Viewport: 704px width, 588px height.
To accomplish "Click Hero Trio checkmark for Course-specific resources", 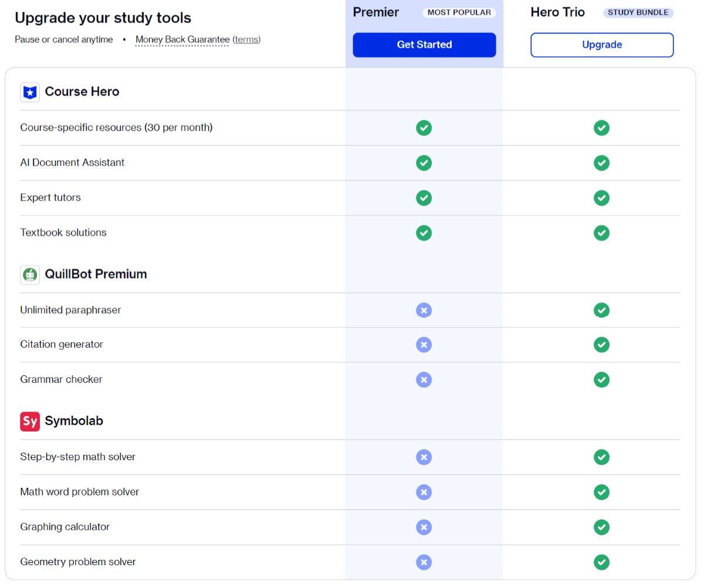I will click(x=601, y=128).
